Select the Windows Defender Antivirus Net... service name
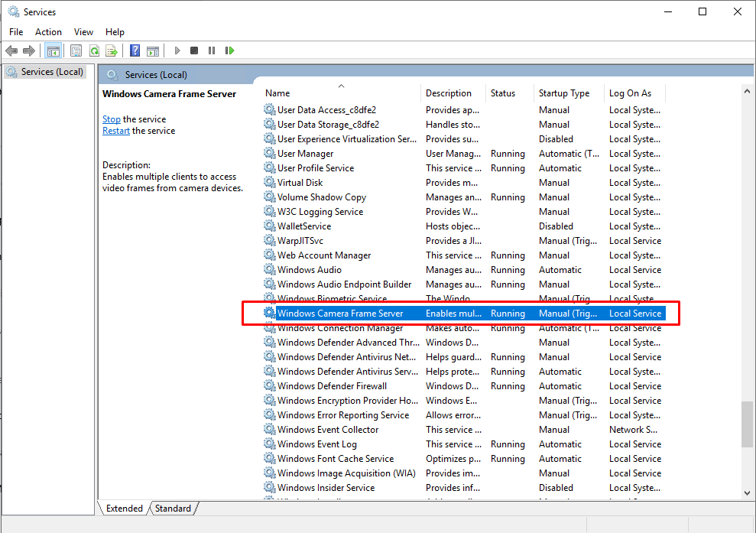This screenshot has width=756, height=533. click(x=347, y=357)
